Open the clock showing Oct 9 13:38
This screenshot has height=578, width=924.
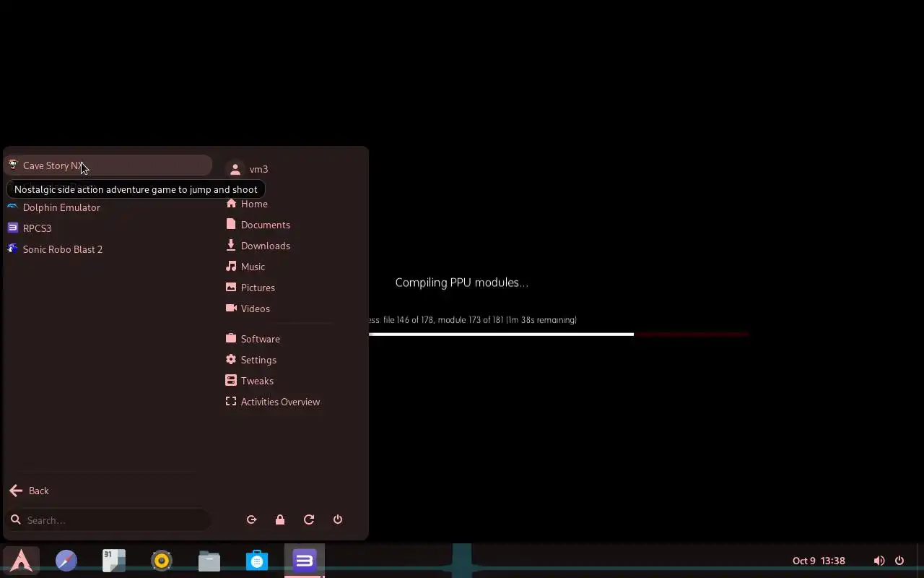click(819, 561)
